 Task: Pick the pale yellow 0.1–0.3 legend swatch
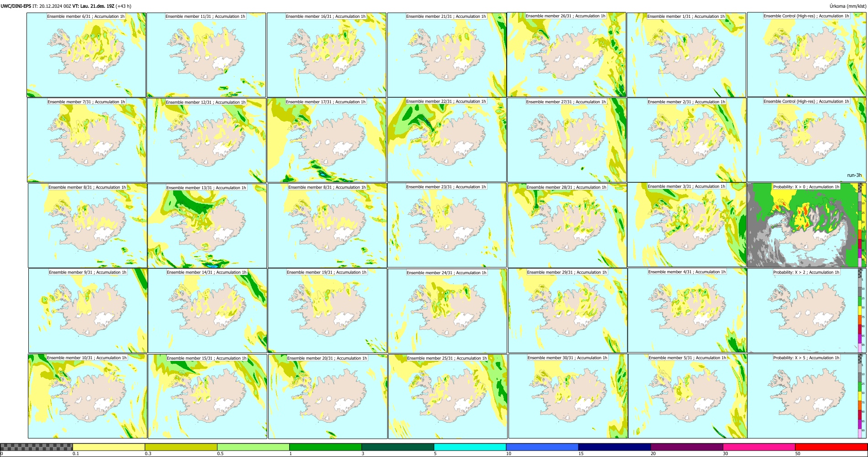pyautogui.click(x=109, y=447)
